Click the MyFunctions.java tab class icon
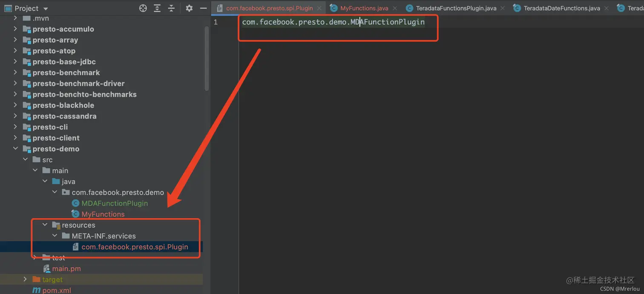The height and width of the screenshot is (294, 644). coord(333,8)
